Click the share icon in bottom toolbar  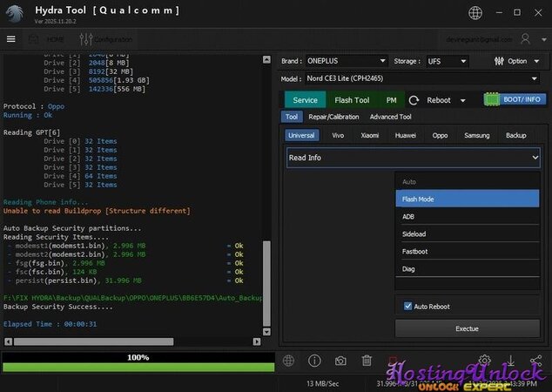[535, 361]
